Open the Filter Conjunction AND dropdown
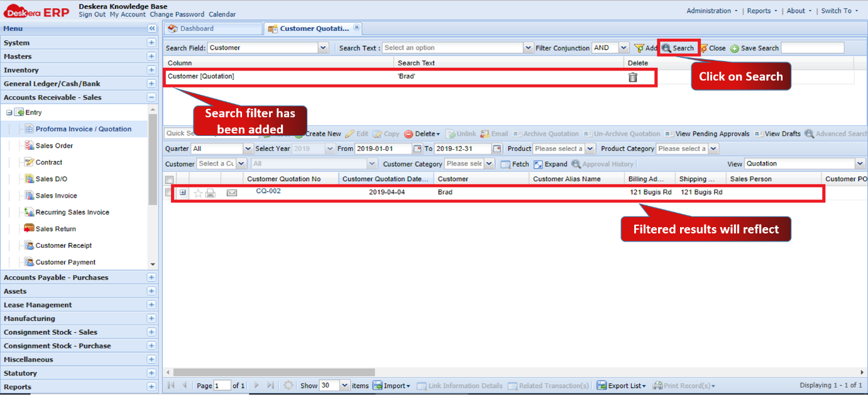This screenshot has height=397, width=868. pyautogui.click(x=624, y=48)
